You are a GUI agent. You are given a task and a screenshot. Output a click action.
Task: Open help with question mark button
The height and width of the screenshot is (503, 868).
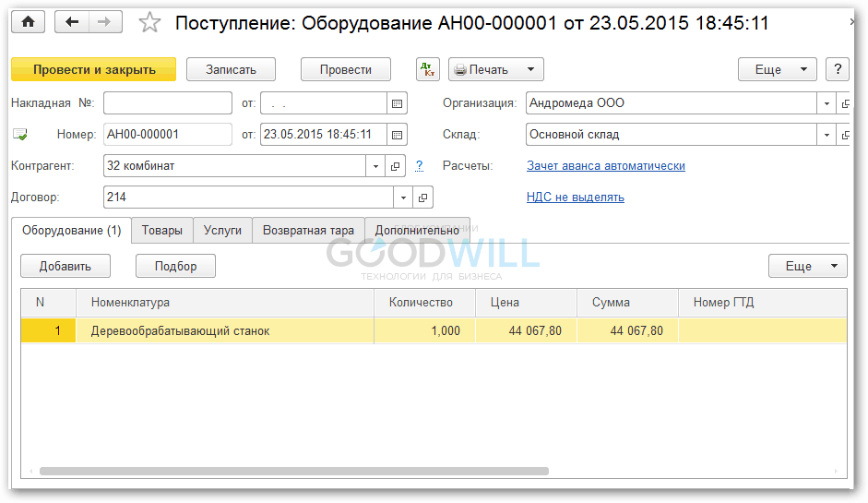click(838, 69)
